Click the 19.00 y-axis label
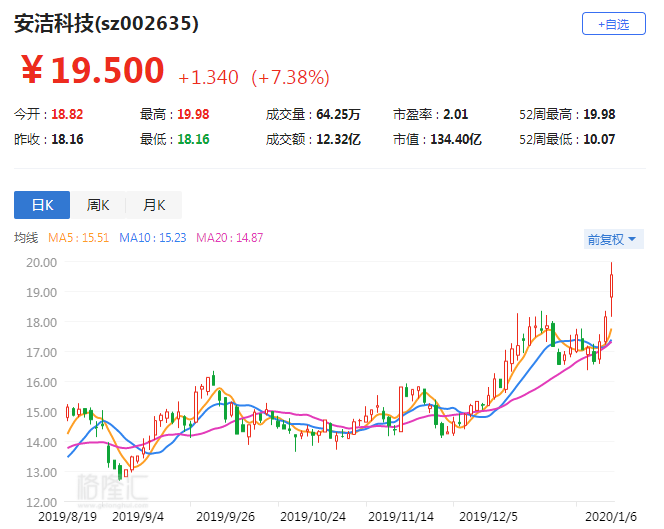The image size is (664, 529). (42, 293)
